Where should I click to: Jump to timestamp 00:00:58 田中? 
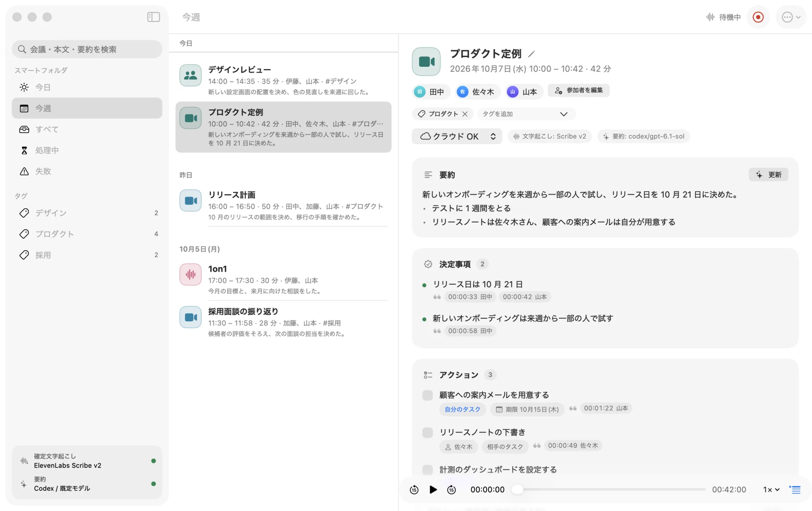click(470, 331)
